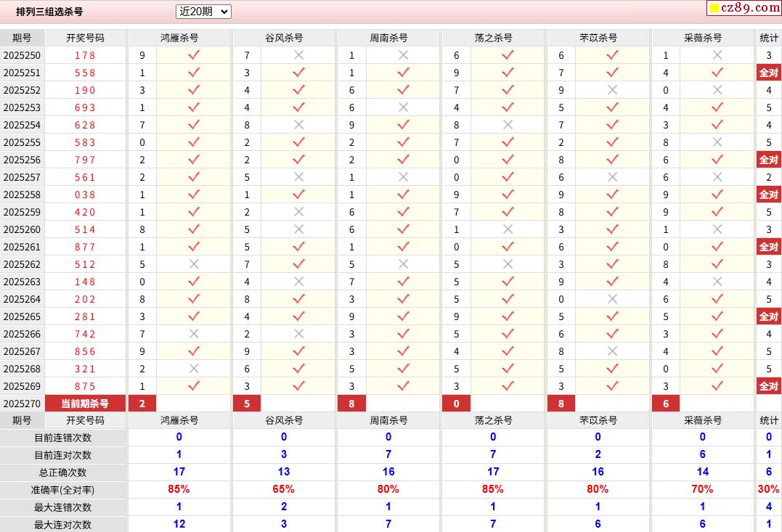
Task: Click 荡之 cross mark in row 2025260
Action: [x=508, y=229]
